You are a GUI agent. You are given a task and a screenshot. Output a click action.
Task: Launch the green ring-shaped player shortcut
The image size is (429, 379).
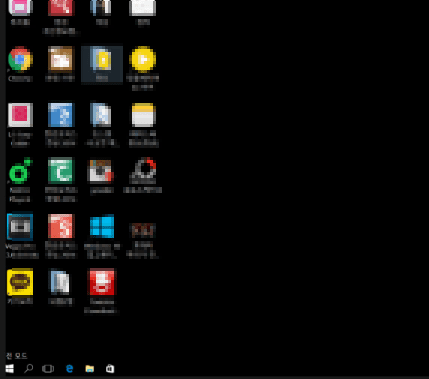tap(20, 171)
